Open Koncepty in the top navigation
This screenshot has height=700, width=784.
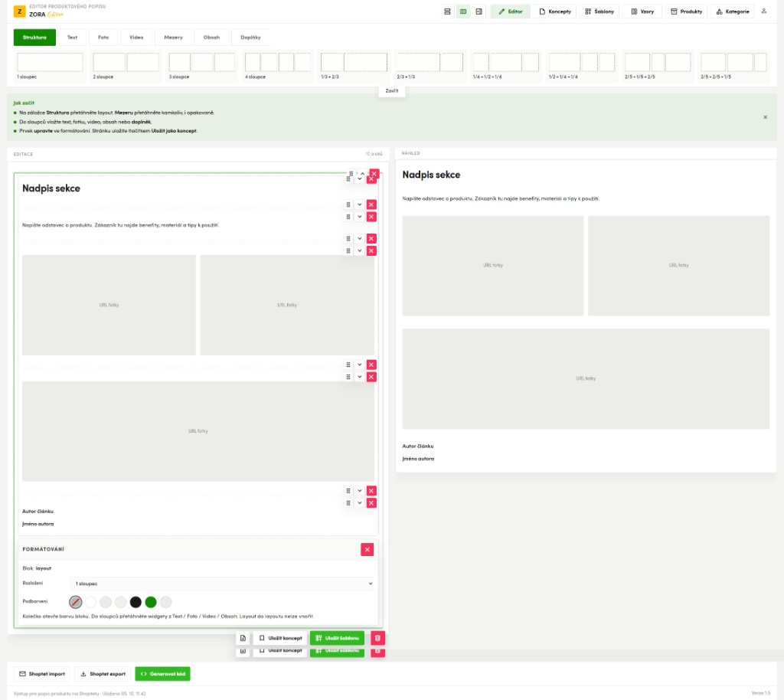coord(555,11)
